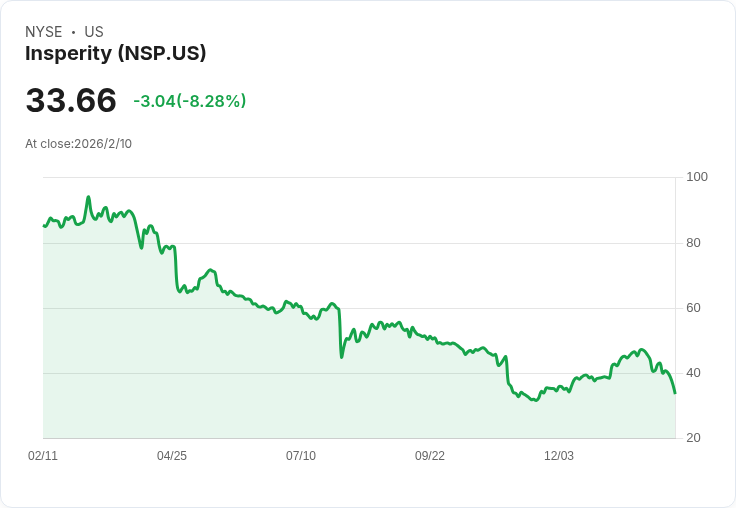Click the 80 value on y-axis

pos(694,243)
